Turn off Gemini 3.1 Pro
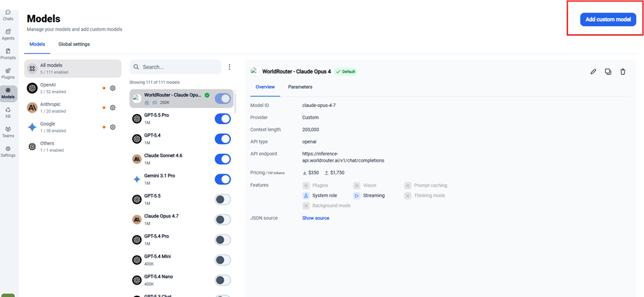Viewport: 644px width, 297px height. 223,179
